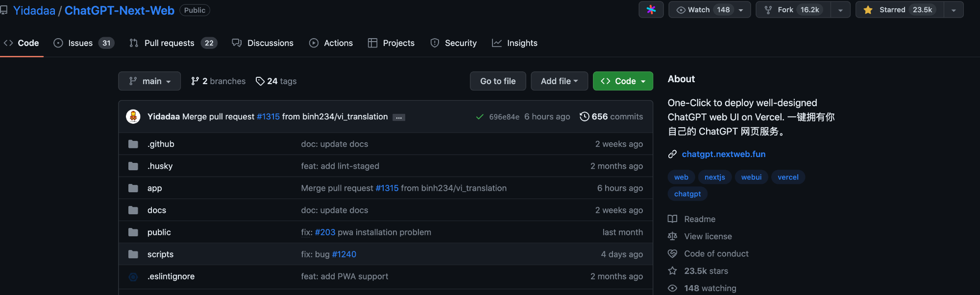Open the 2 branches link
The width and height of the screenshot is (980, 295).
[218, 81]
